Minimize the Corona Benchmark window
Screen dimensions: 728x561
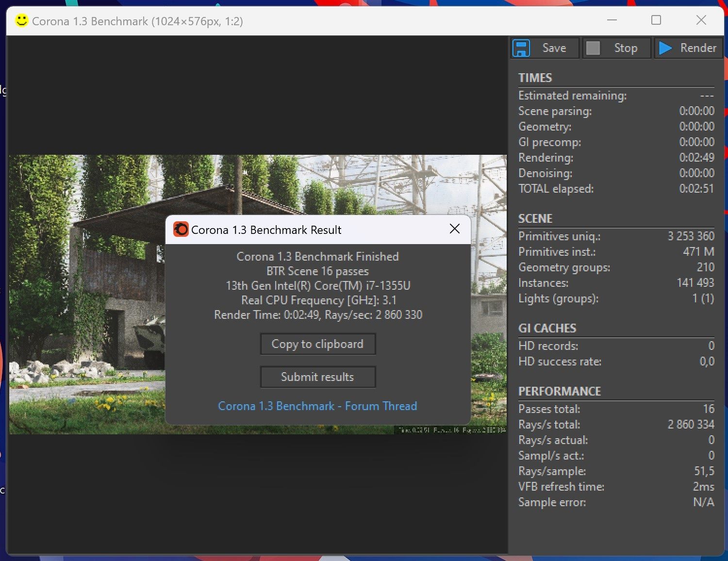click(612, 20)
